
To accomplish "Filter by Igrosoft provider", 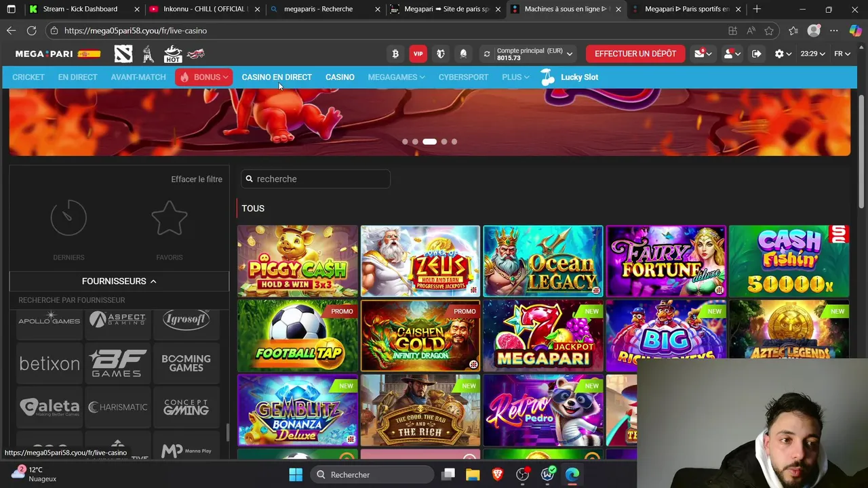I will click(x=186, y=320).
